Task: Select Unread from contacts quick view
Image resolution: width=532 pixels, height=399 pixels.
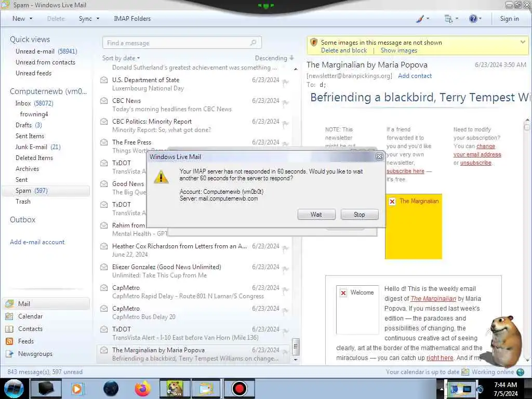Action: 46,62
